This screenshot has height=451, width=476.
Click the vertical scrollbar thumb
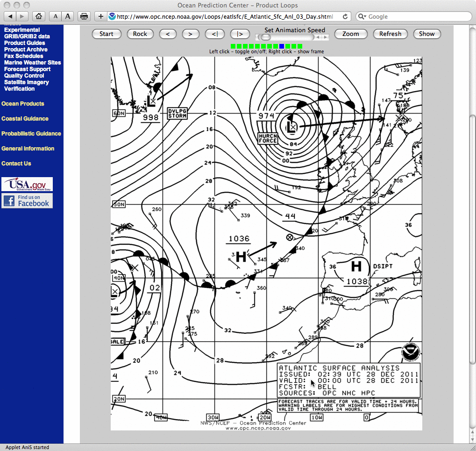pyautogui.click(x=473, y=239)
